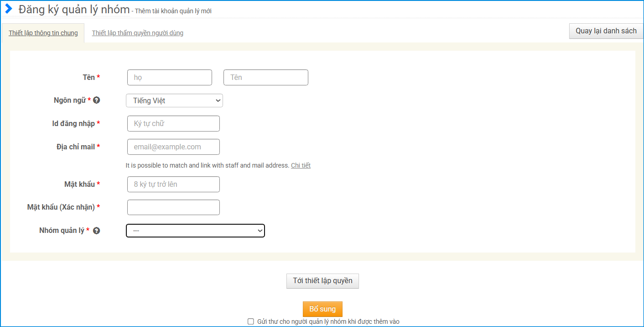Image resolution: width=644 pixels, height=327 pixels.
Task: Click the Nhóm quản lý field label
Action: click(62, 231)
